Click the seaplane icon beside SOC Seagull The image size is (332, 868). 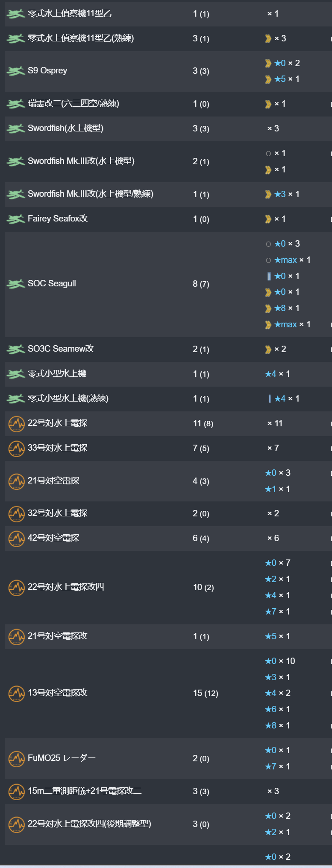click(x=16, y=284)
